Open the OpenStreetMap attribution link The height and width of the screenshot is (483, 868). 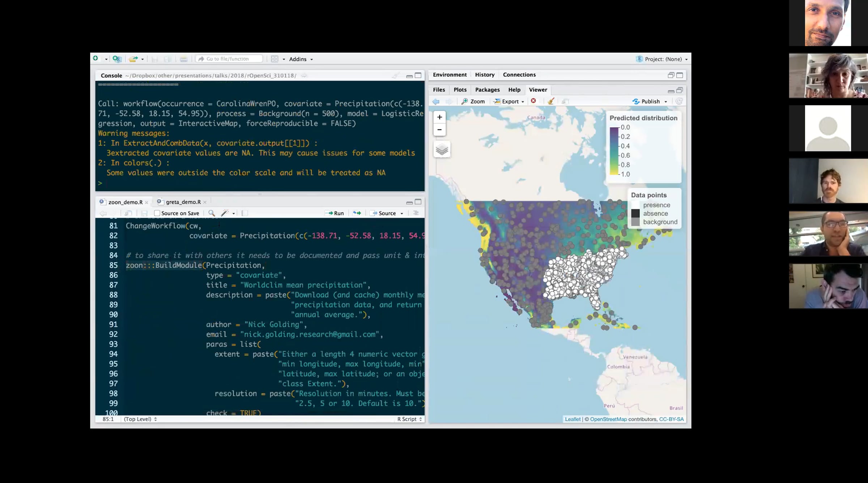(608, 419)
